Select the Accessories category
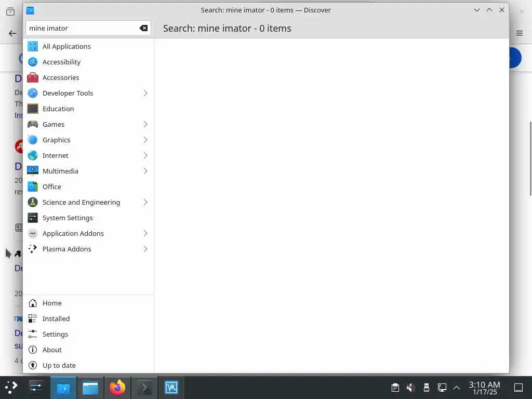532x399 pixels. pos(88,77)
